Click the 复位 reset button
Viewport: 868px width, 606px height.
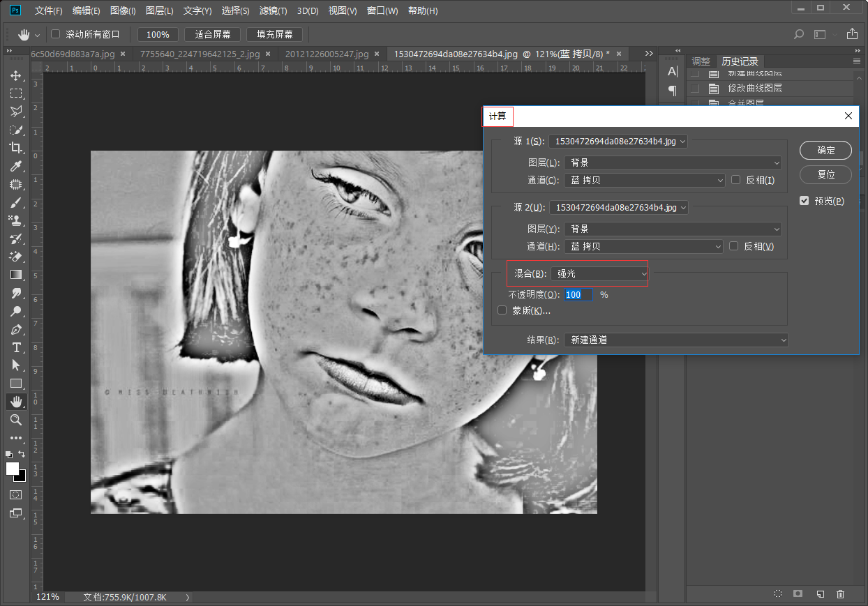pyautogui.click(x=825, y=174)
